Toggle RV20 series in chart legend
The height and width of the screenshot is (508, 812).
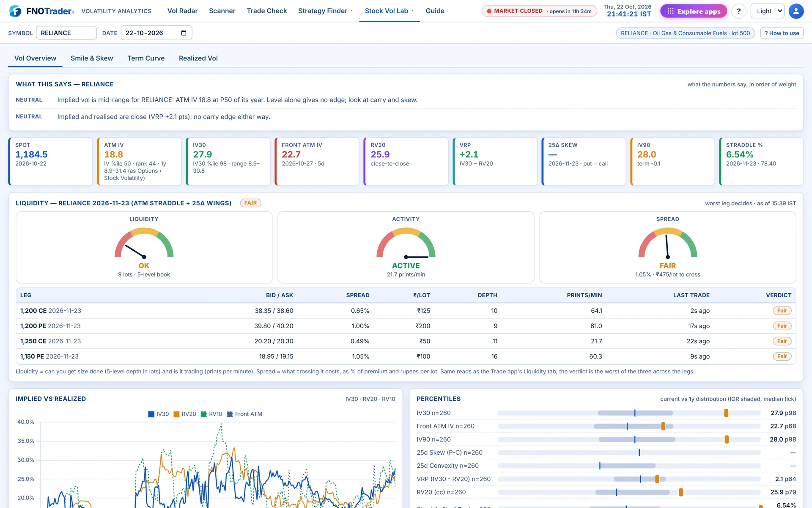(x=176, y=414)
